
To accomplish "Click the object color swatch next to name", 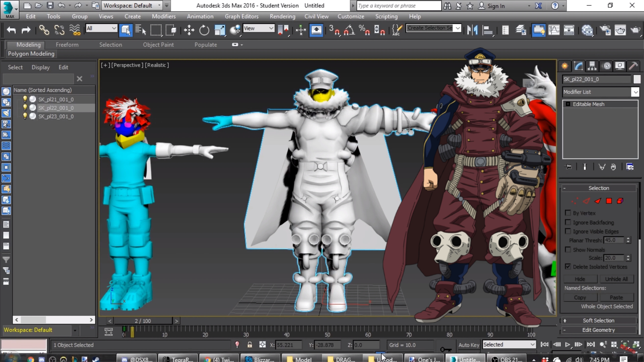I will [637, 79].
